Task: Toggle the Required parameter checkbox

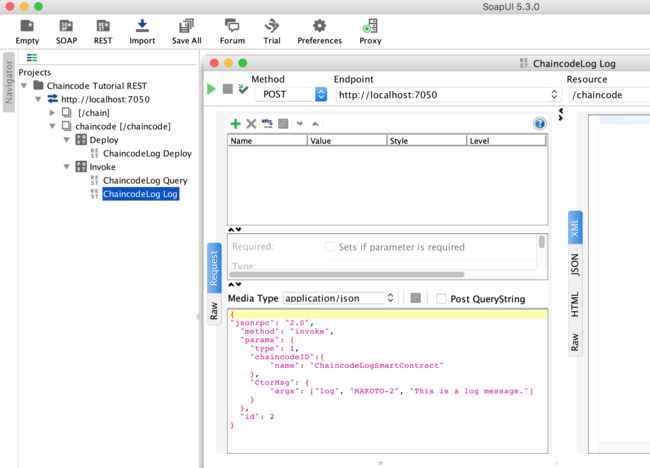Action: (x=329, y=247)
